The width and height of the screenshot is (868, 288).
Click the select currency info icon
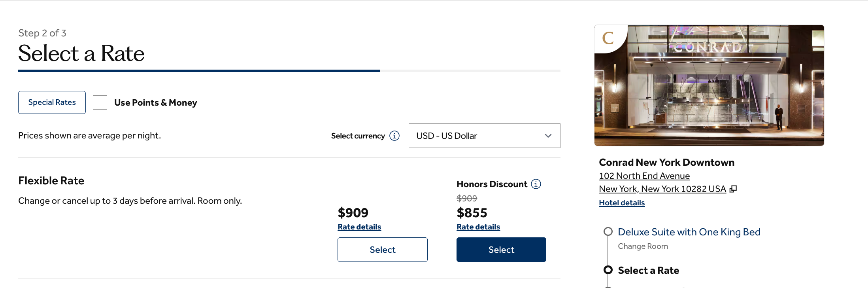394,136
